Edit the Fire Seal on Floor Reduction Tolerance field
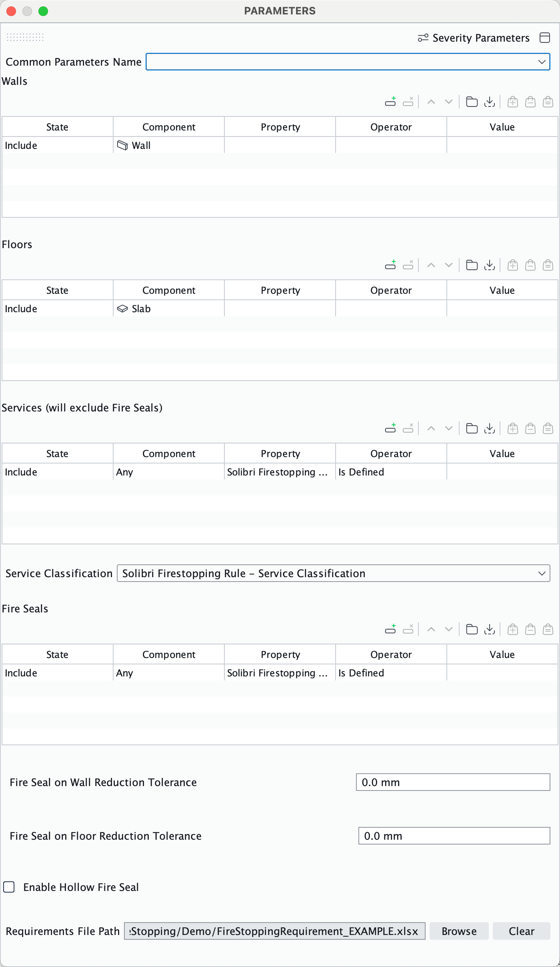Viewport: 560px width, 967px height. pyautogui.click(x=454, y=836)
